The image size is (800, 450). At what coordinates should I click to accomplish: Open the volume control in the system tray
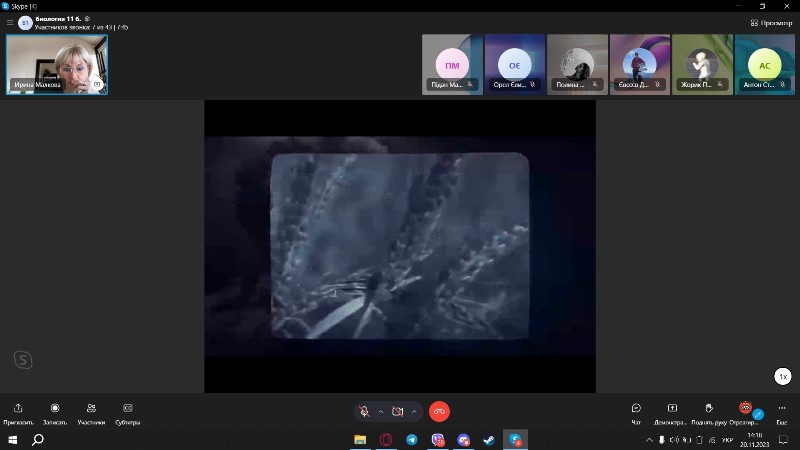coord(674,440)
